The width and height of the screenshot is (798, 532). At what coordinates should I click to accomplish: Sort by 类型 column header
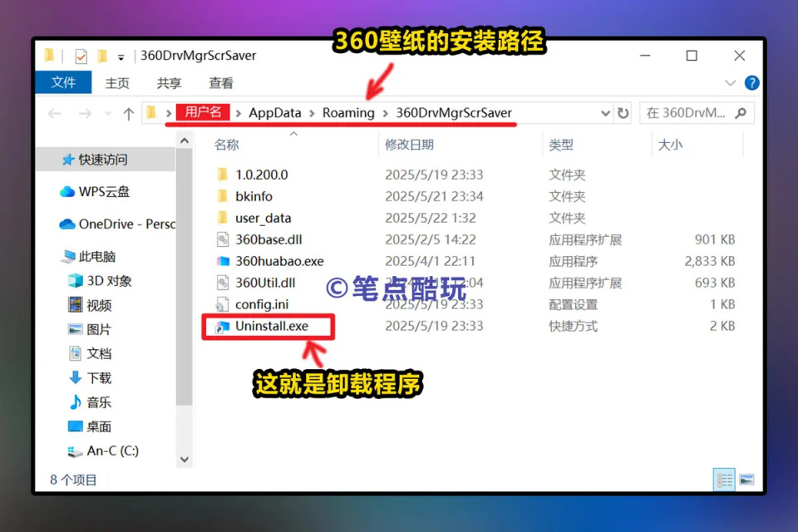pyautogui.click(x=561, y=145)
